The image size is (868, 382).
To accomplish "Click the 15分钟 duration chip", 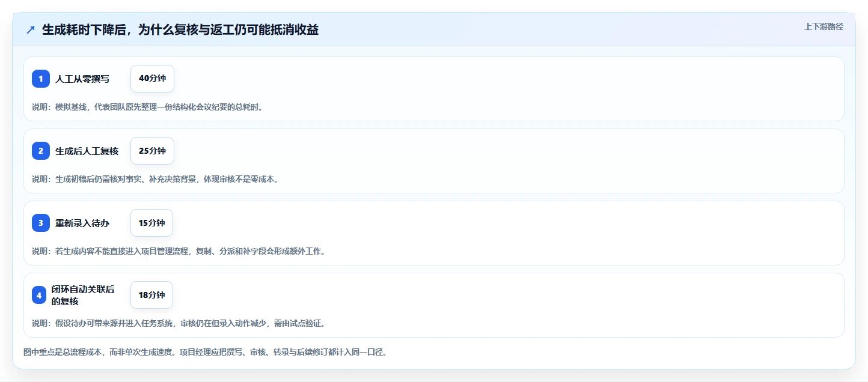I will [x=151, y=223].
